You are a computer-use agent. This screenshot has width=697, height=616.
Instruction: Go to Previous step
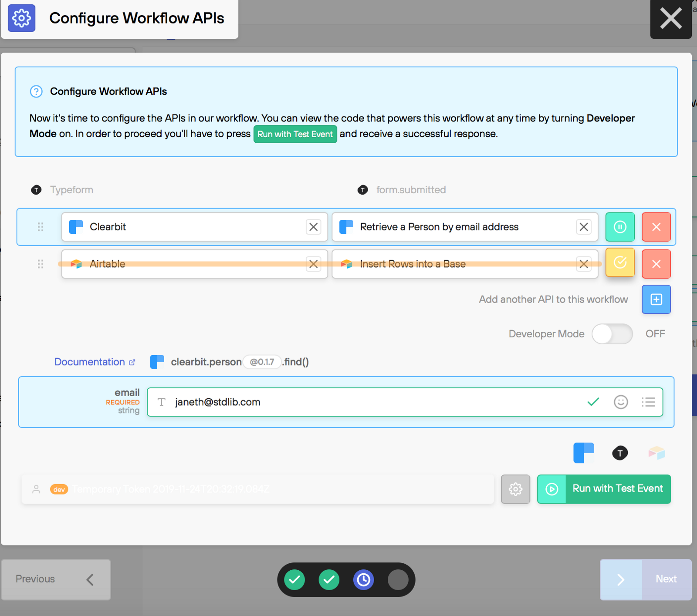point(56,579)
